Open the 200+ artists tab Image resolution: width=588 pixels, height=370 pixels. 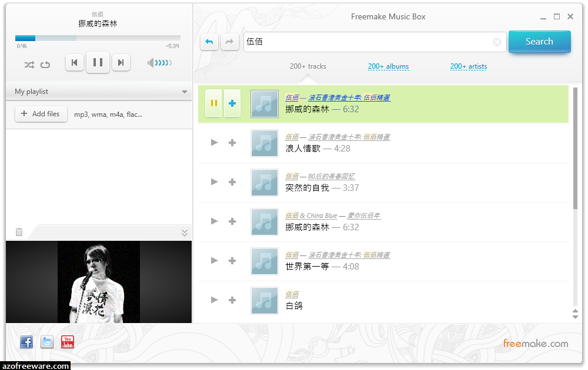(468, 66)
